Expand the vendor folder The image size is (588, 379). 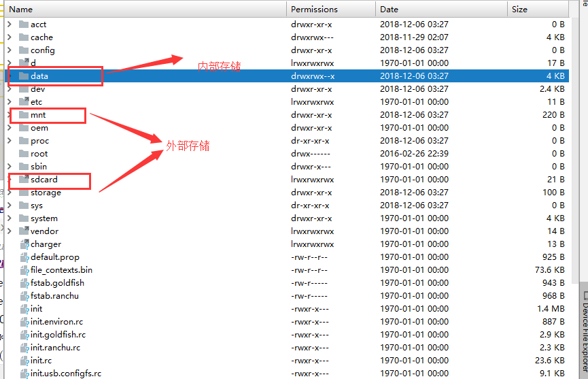point(10,231)
